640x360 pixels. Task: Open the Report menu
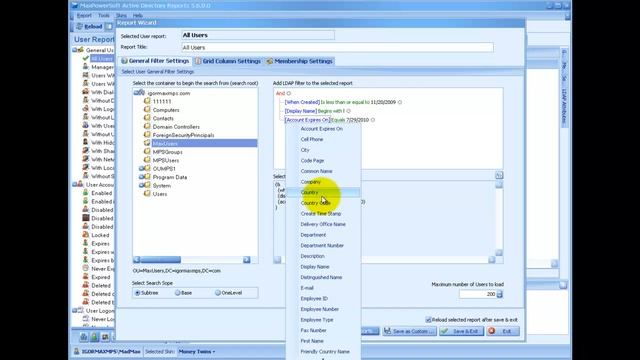pyautogui.click(x=84, y=16)
